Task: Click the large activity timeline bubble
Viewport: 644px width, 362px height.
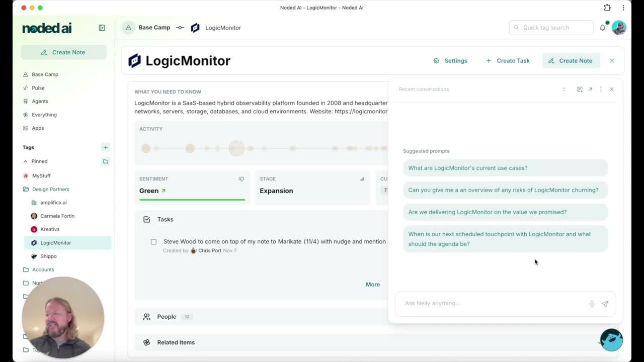Action: (x=236, y=148)
